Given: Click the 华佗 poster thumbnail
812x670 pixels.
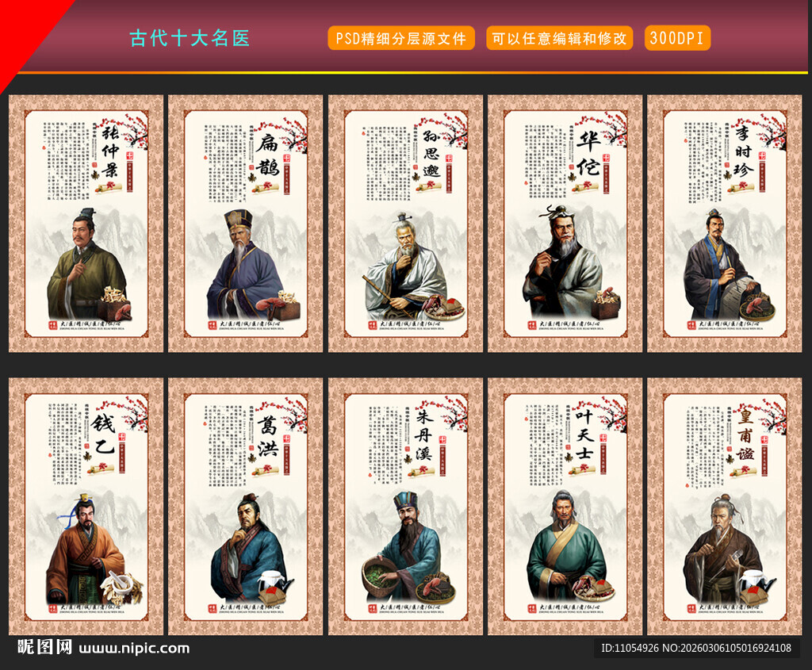Looking at the screenshot, I should (565, 224).
